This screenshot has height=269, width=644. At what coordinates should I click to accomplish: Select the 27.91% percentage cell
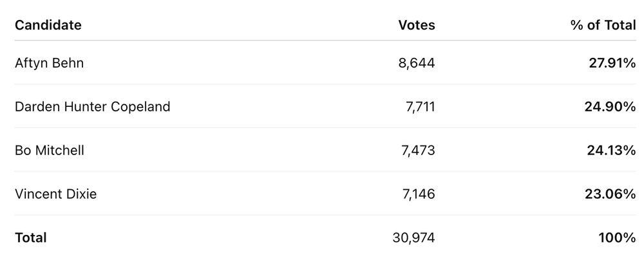click(611, 63)
